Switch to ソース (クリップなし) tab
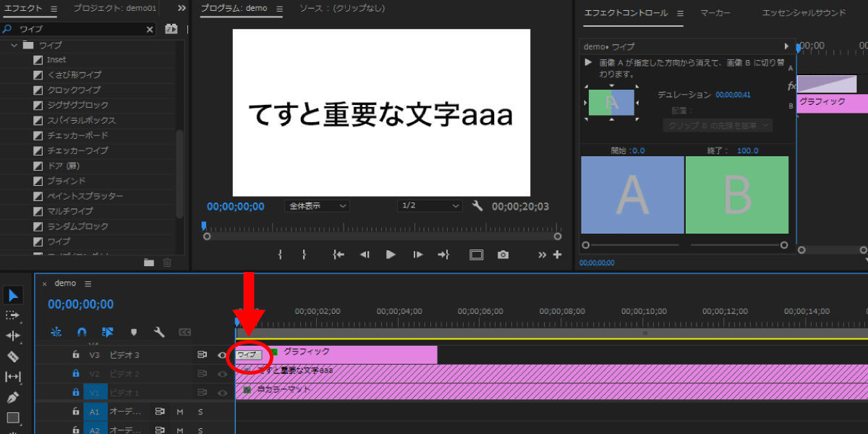Viewport: 868px width, 434px height. pyautogui.click(x=342, y=9)
